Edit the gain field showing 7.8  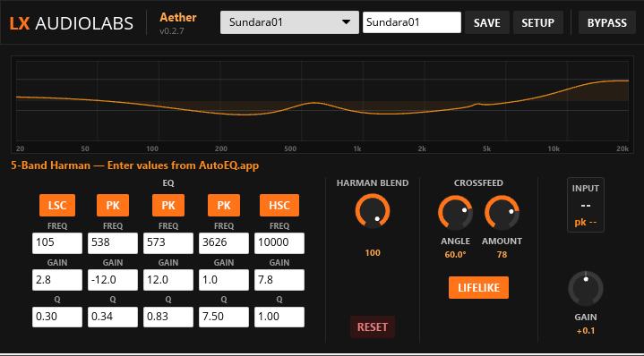pyautogui.click(x=279, y=280)
